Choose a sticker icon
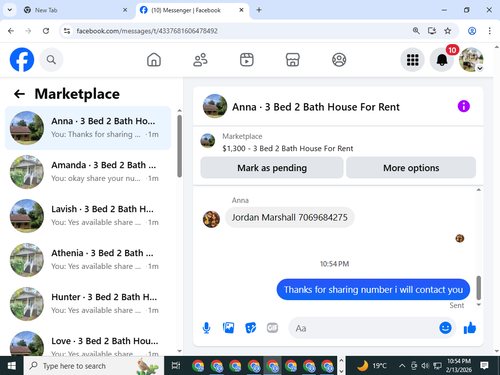Image resolution: width=500 pixels, height=375 pixels. 250,328
